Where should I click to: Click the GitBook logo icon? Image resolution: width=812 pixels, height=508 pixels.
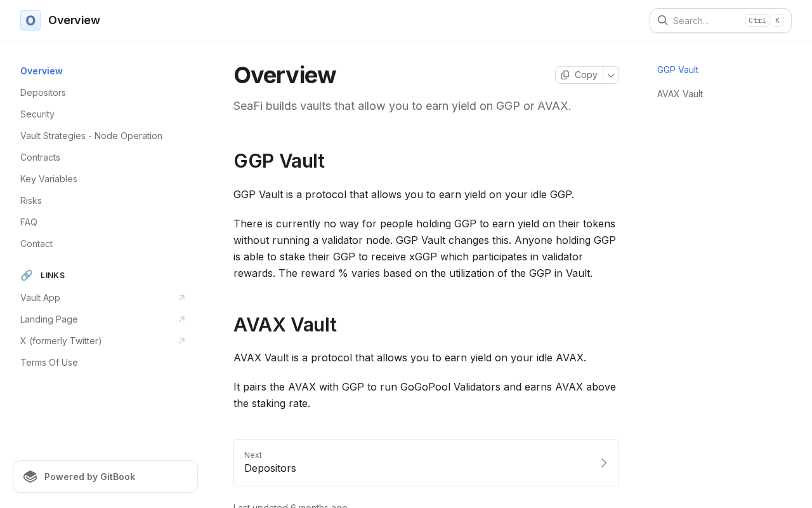pos(30,477)
